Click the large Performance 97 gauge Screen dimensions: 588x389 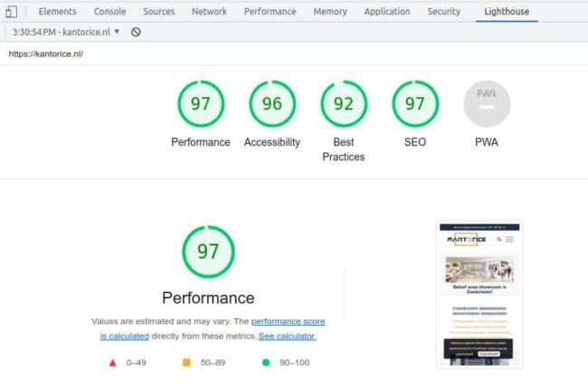208,251
